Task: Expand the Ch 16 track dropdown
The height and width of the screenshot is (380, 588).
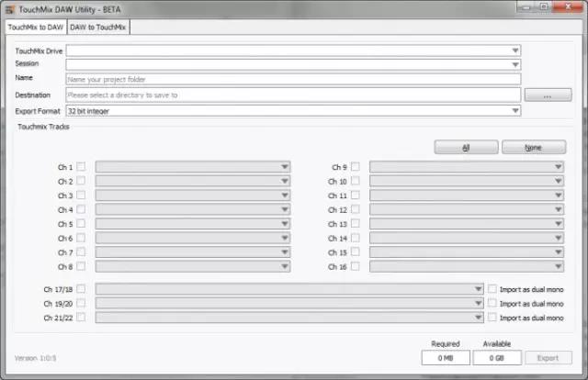Action: 467,266
